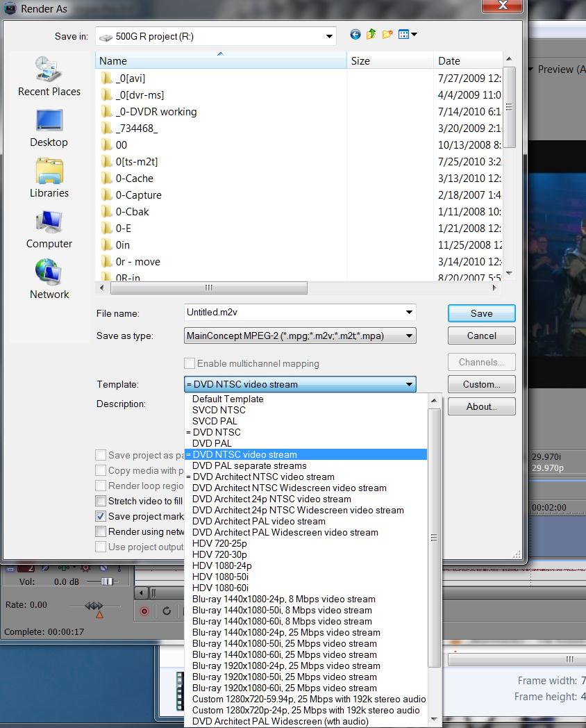Expand the File name history dropdown arrow
Viewport: 586px width, 728px height.
pos(409,312)
